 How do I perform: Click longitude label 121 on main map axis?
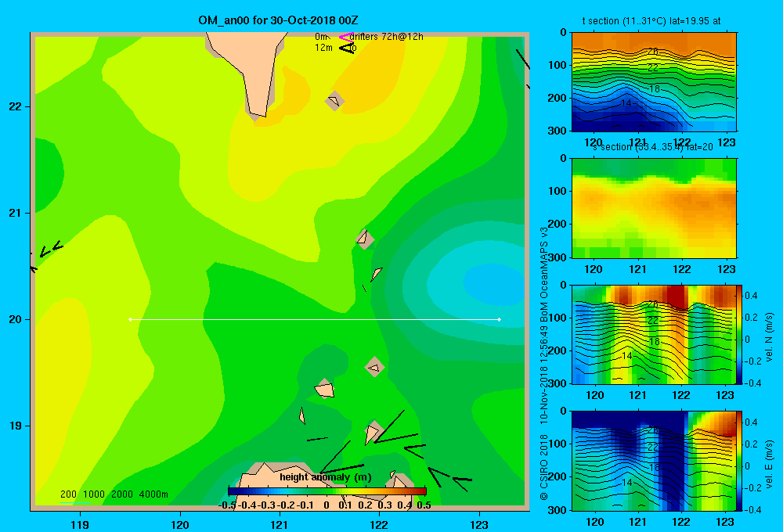tap(280, 524)
